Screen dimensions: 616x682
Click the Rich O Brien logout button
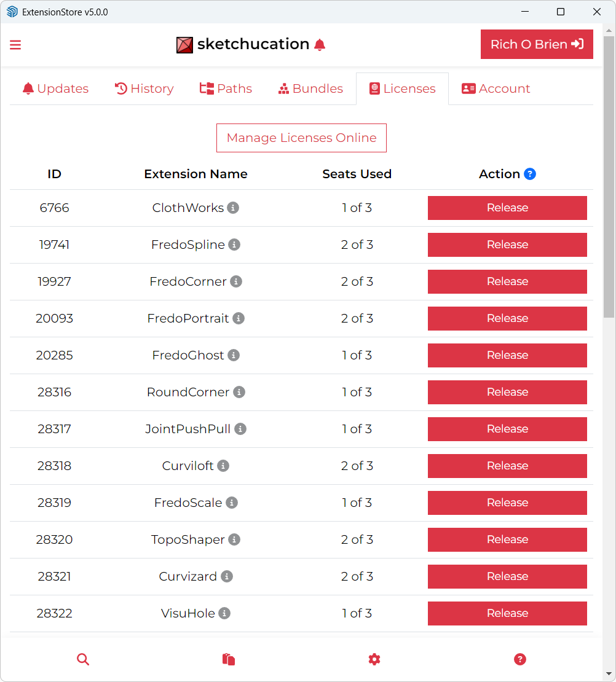(x=537, y=44)
